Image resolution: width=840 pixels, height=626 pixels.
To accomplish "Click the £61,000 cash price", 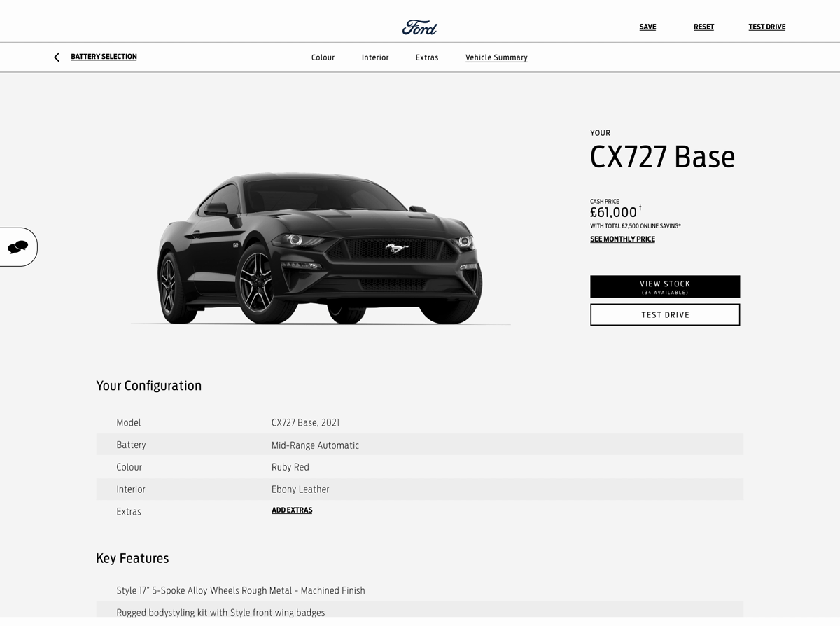I will (614, 212).
